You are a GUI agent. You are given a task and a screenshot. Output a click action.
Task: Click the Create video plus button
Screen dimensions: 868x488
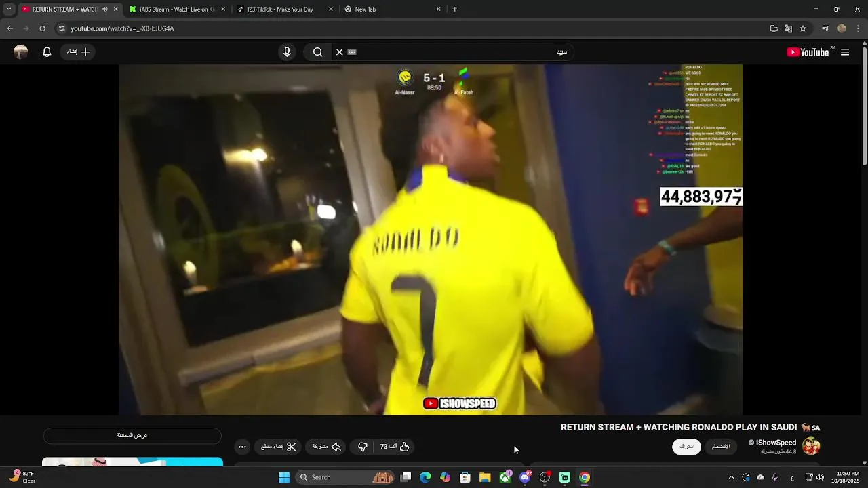pyautogui.click(x=79, y=52)
